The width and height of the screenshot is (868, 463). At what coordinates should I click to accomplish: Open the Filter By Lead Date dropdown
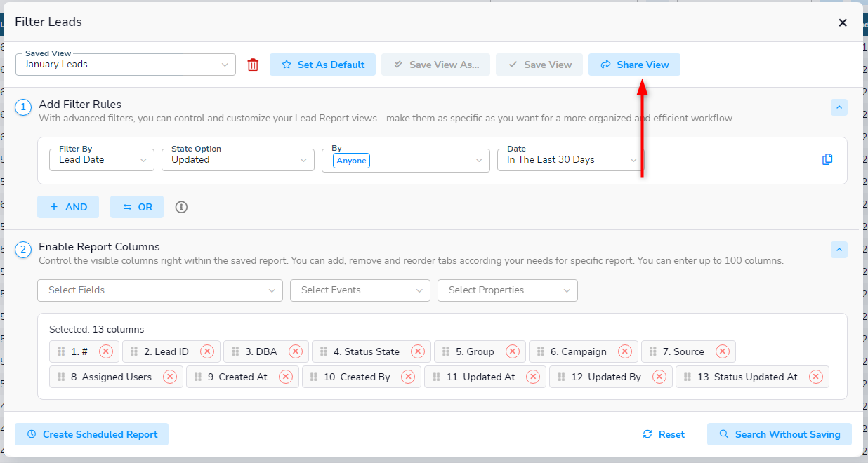click(x=101, y=160)
